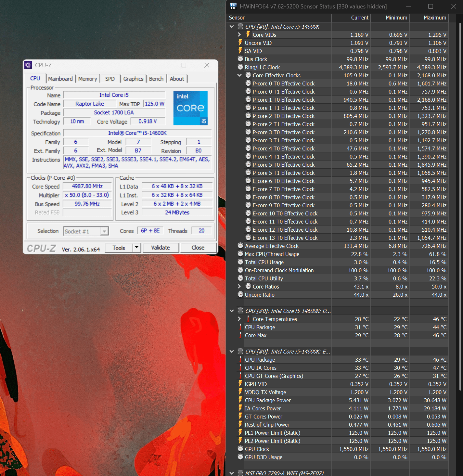The image size is (463, 476).
Task: Click the Minimum column header
Action: [x=390, y=18]
